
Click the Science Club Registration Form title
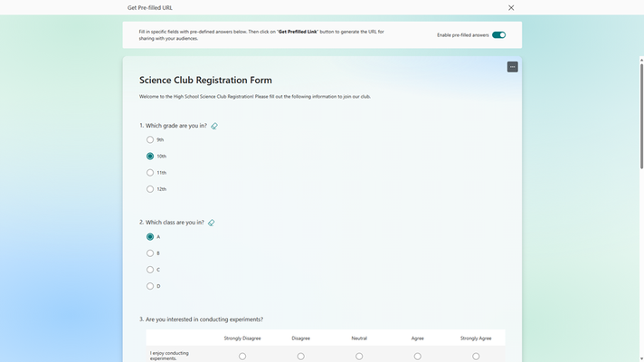click(205, 81)
